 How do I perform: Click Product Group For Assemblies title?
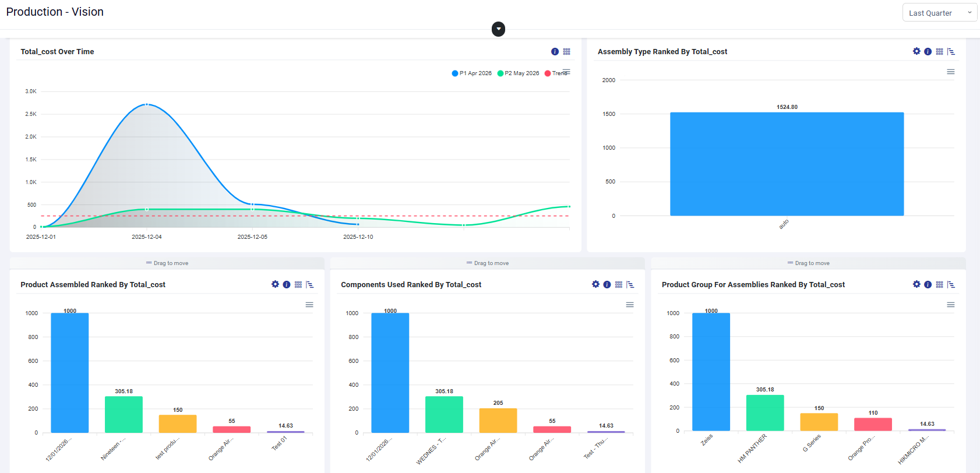click(x=753, y=285)
